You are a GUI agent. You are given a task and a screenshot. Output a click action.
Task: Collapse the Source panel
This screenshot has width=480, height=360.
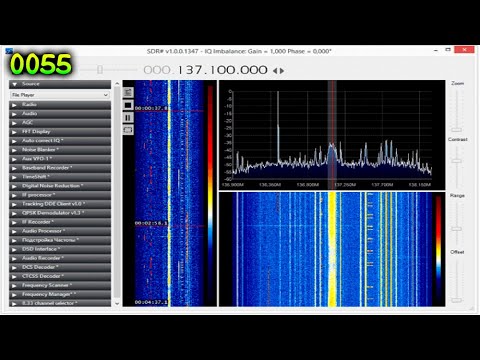coord(60,84)
